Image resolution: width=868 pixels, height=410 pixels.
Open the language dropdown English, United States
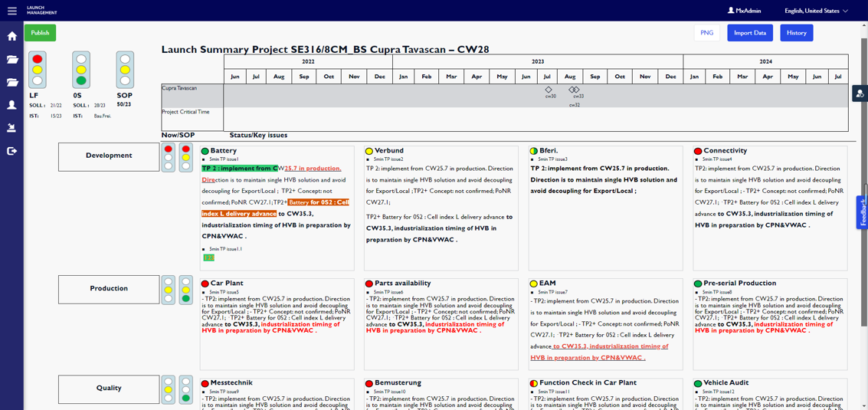[816, 11]
